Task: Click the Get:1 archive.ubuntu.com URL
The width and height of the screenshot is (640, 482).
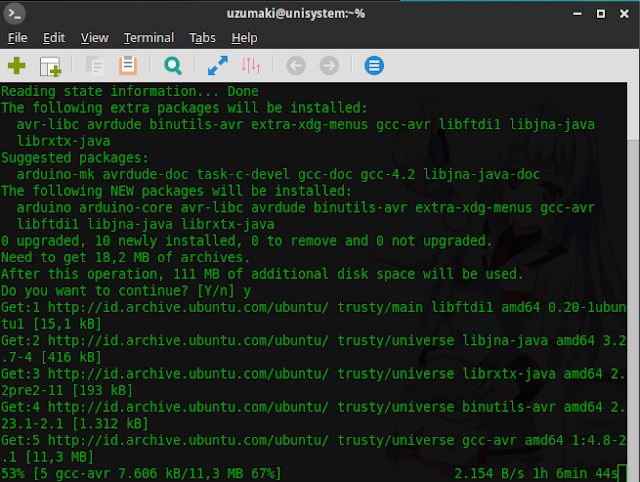Action: (188, 307)
